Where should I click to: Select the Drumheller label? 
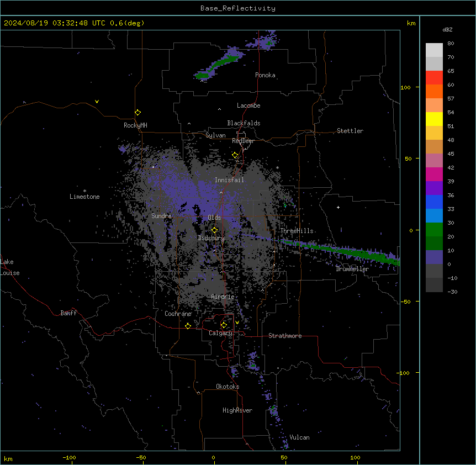[x=352, y=269]
